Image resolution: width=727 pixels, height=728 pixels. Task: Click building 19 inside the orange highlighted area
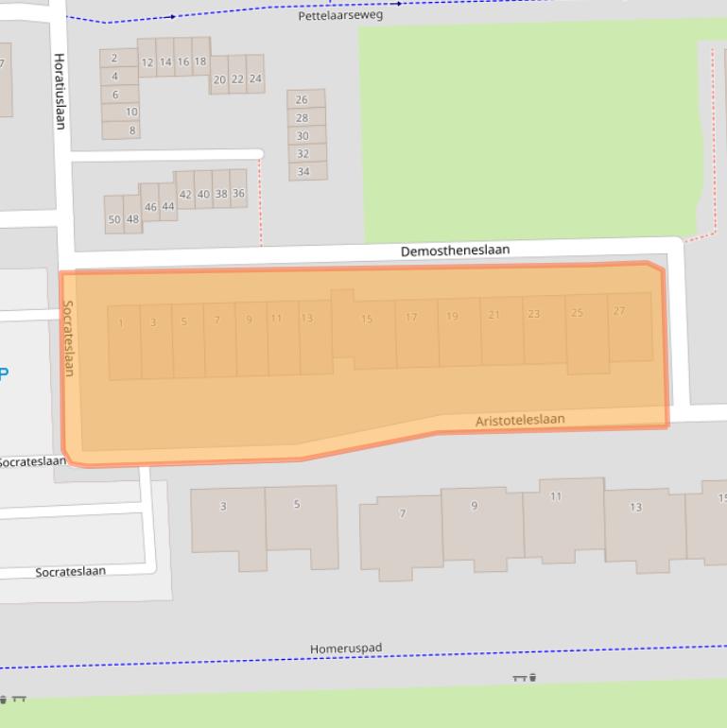point(459,331)
